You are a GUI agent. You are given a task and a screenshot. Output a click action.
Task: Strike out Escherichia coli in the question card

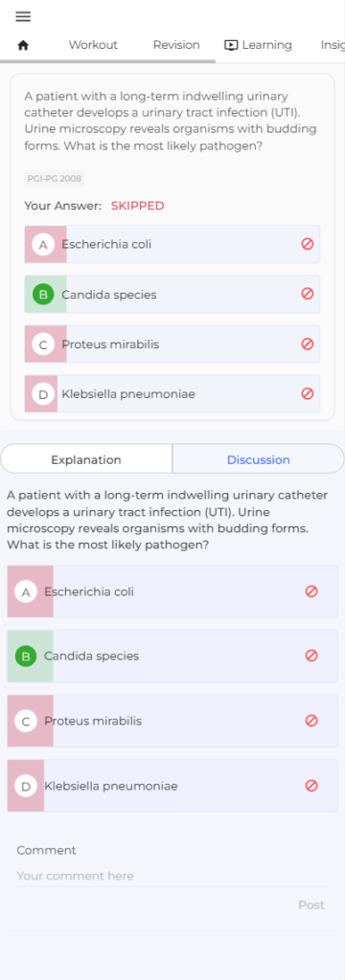(x=307, y=244)
